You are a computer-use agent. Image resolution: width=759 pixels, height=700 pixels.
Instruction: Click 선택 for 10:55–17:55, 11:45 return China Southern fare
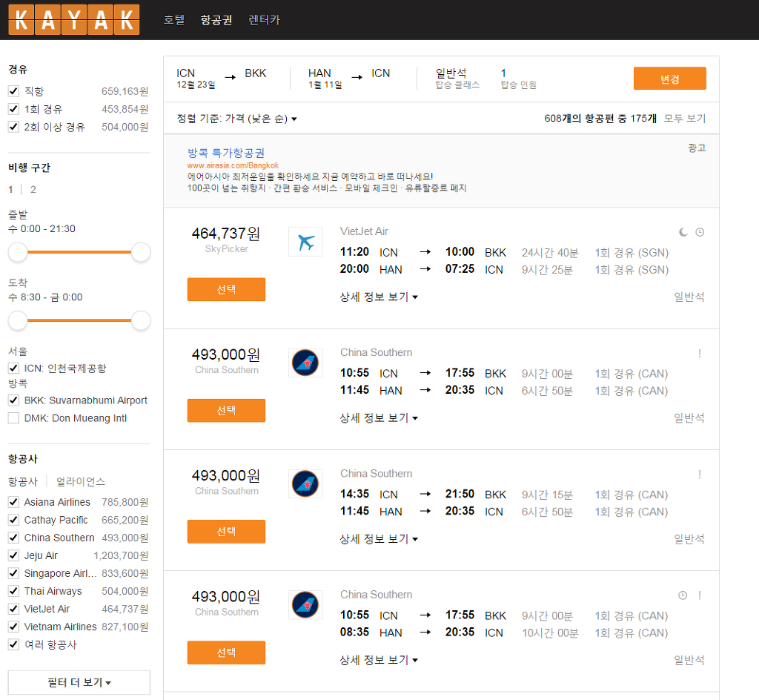point(227,411)
